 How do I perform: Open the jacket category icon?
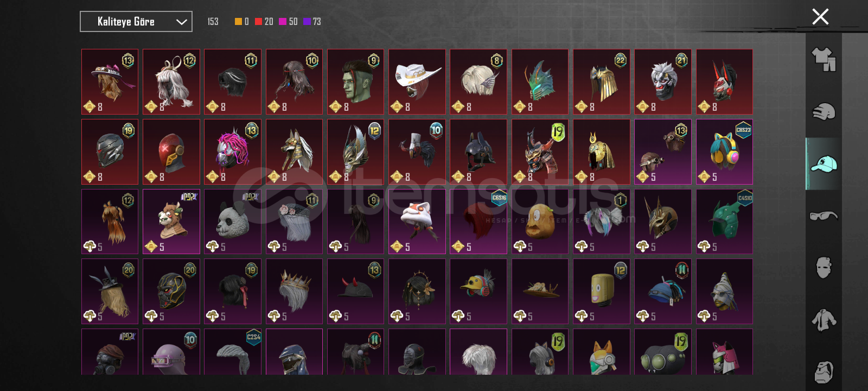[x=824, y=320]
